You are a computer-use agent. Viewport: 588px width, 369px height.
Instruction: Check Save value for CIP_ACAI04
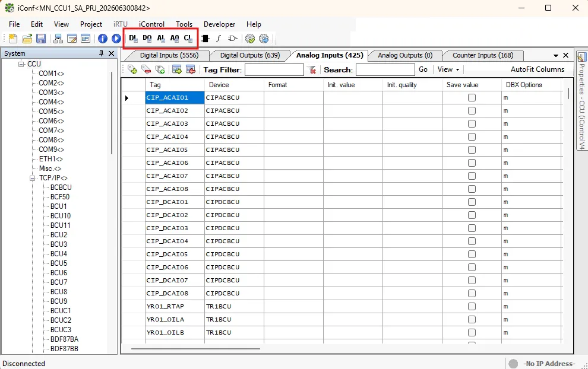pos(472,136)
